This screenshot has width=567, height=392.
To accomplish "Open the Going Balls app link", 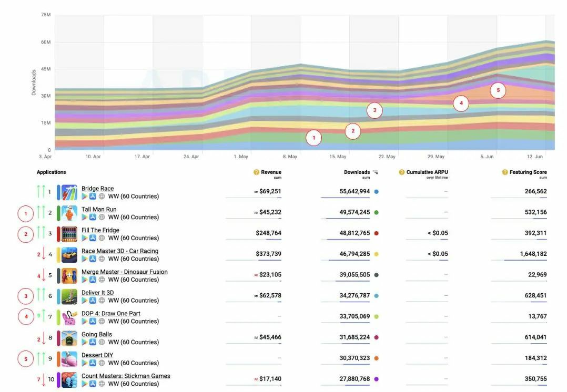I will (x=97, y=335).
